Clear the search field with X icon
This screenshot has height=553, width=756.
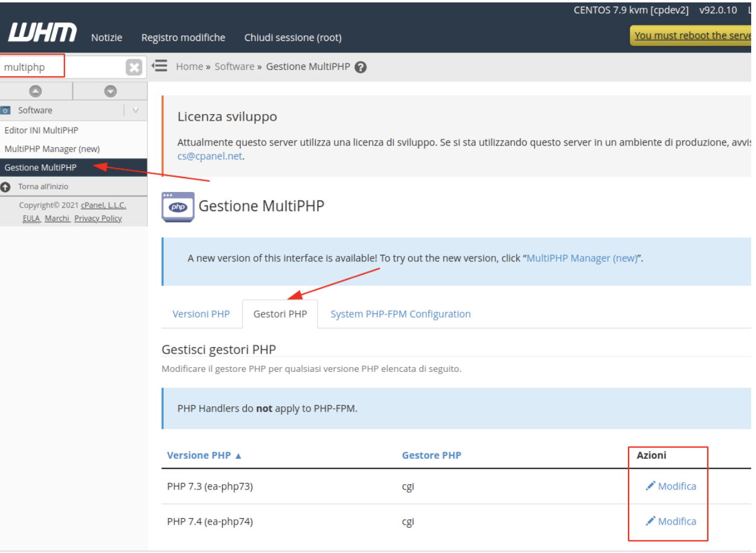(x=134, y=67)
